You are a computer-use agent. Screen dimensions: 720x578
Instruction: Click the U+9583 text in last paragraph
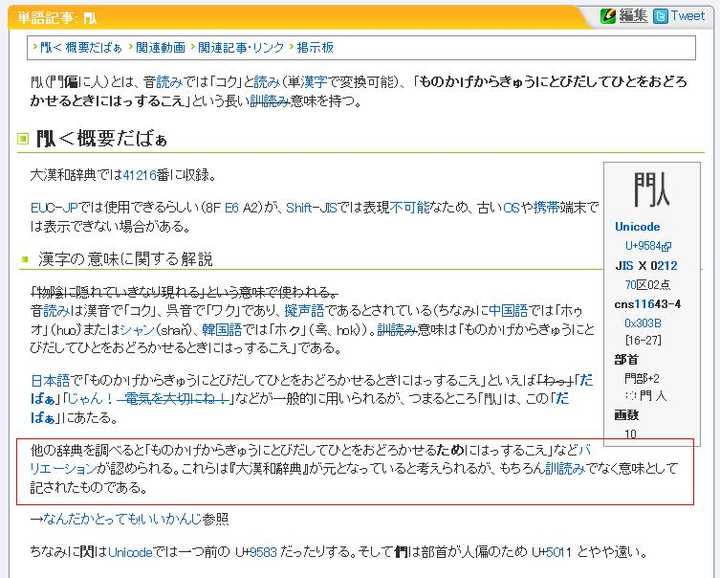pyautogui.click(x=256, y=551)
